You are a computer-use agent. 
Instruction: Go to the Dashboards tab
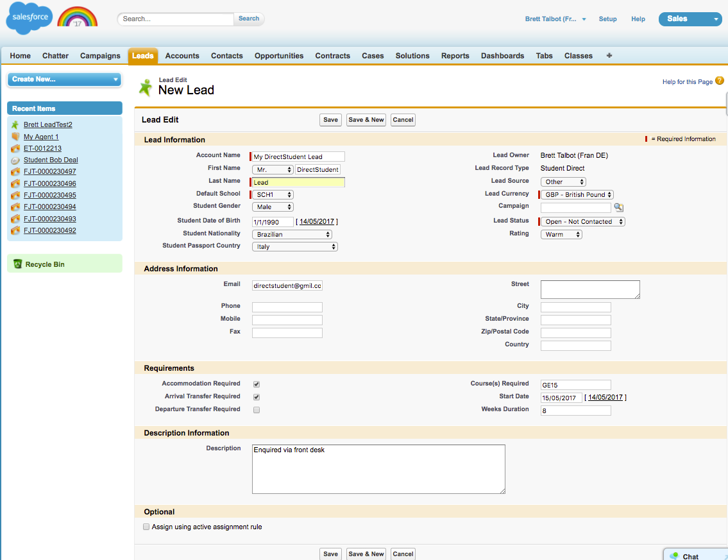502,56
